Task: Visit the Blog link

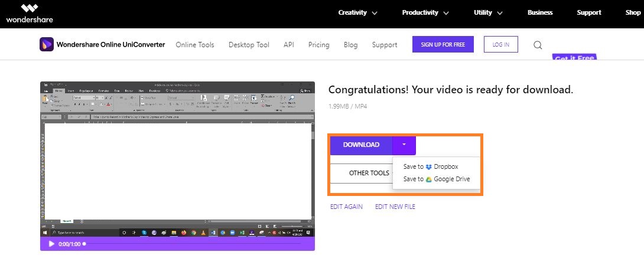Action: point(350,45)
